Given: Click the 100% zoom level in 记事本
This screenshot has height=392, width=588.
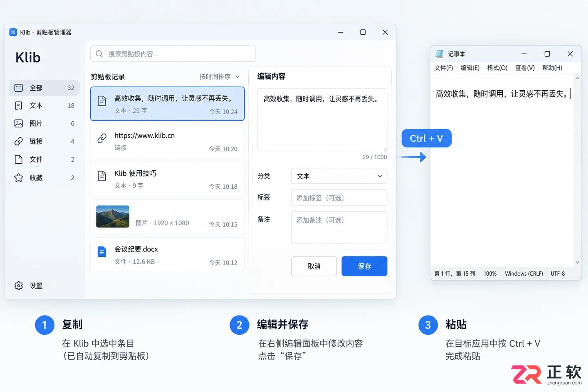Looking at the screenshot, I should [490, 274].
